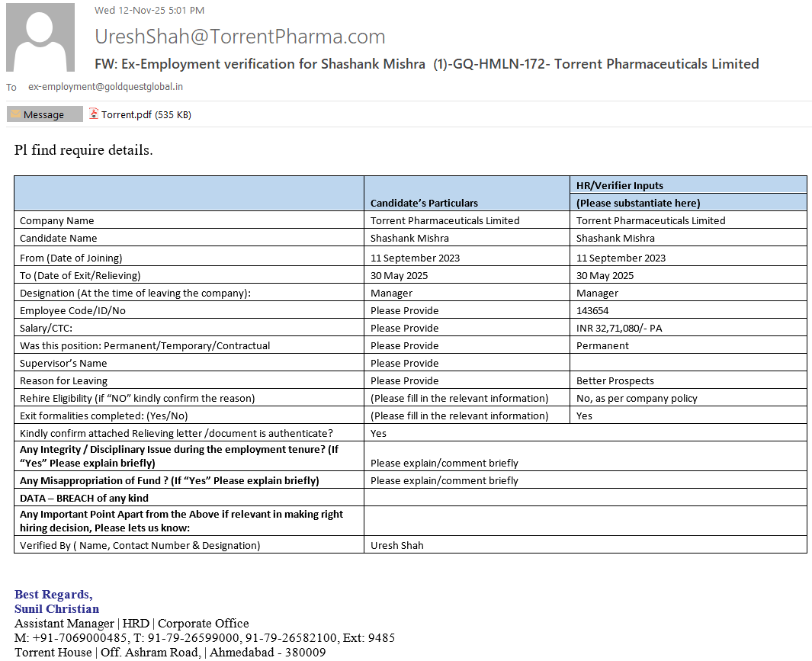The width and height of the screenshot is (812, 661).
Task: Click '30 May 2025' in candidate column
Action: click(400, 275)
